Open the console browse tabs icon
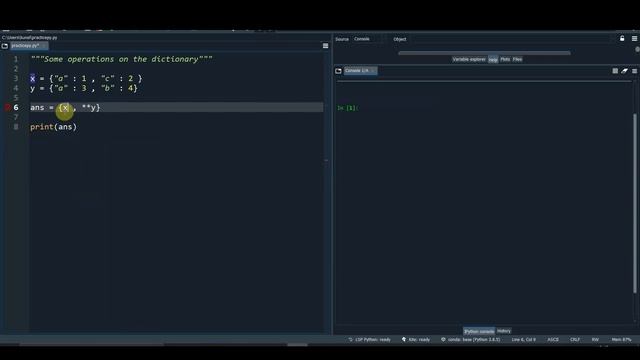 pyautogui.click(x=338, y=71)
